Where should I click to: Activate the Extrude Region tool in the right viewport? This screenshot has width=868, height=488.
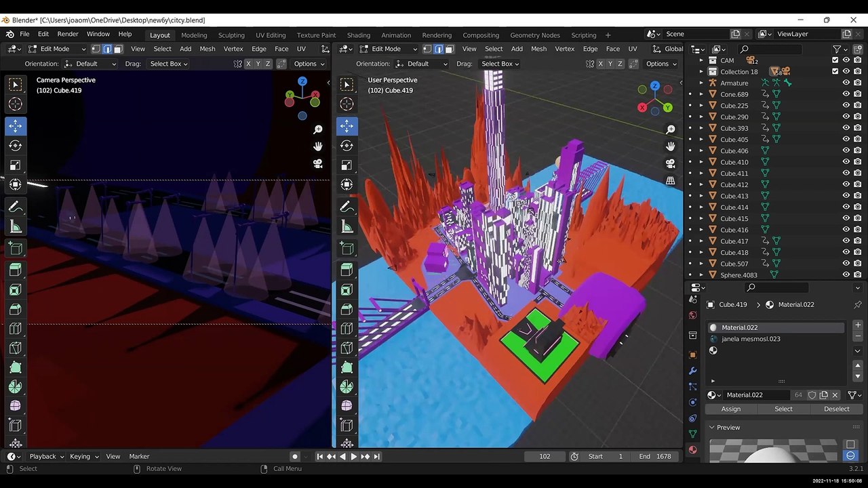(347, 270)
